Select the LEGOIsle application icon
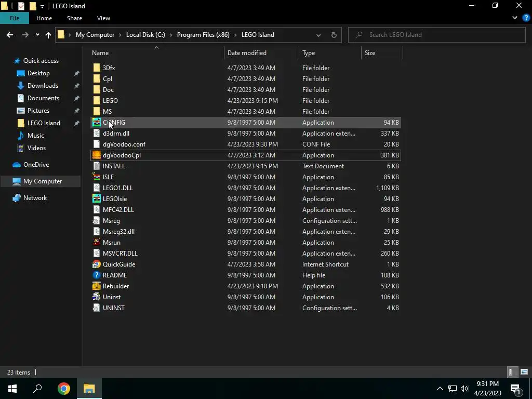This screenshot has height=399, width=532. pos(97,199)
